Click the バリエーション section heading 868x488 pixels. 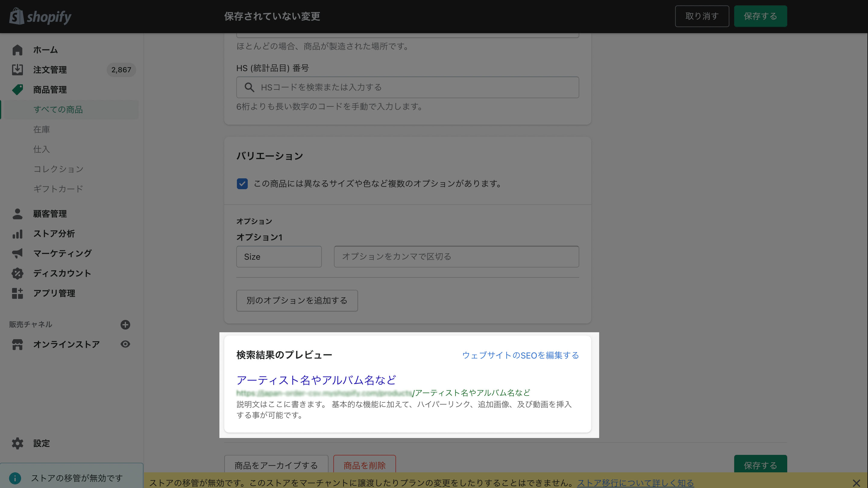pyautogui.click(x=270, y=156)
